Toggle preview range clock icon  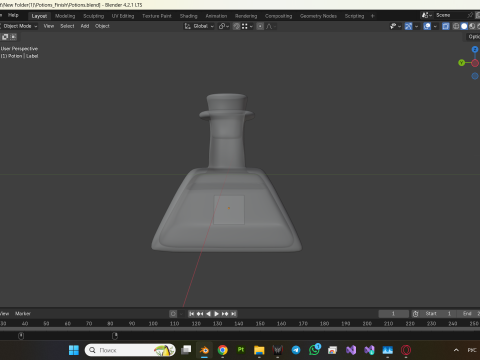(x=415, y=314)
